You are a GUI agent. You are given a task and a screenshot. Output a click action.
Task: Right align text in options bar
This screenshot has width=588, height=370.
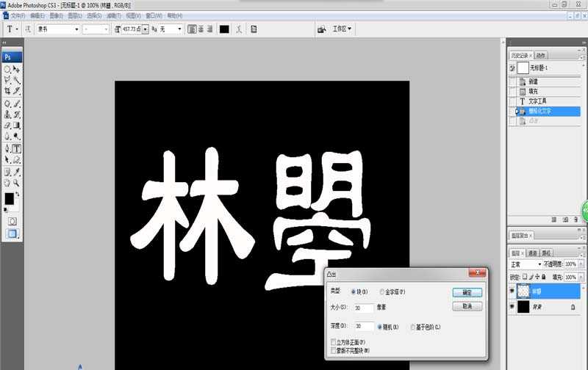pos(209,29)
